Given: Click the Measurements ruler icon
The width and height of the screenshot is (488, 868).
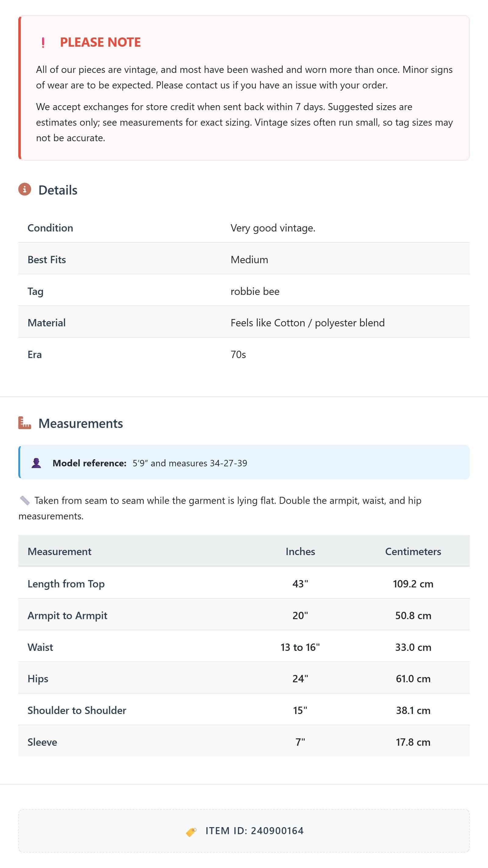Looking at the screenshot, I should click(x=25, y=423).
